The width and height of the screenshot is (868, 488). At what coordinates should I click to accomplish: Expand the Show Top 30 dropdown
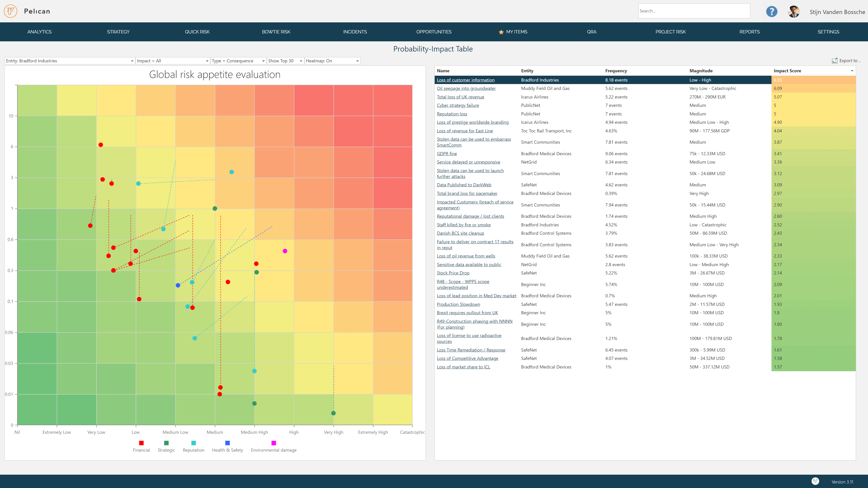pos(285,61)
